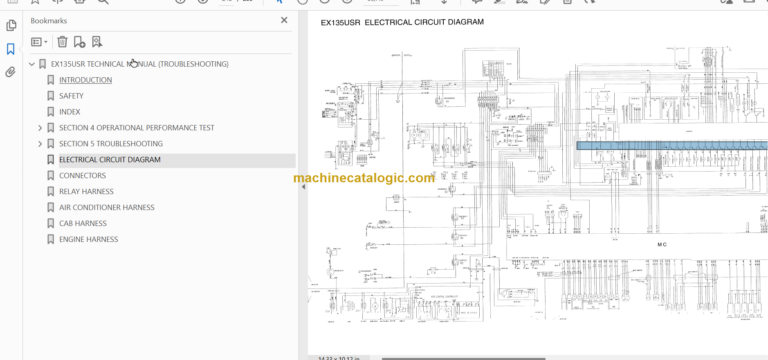Open the bookmark options dropdown menu
The height and width of the screenshot is (360, 768).
39,42
